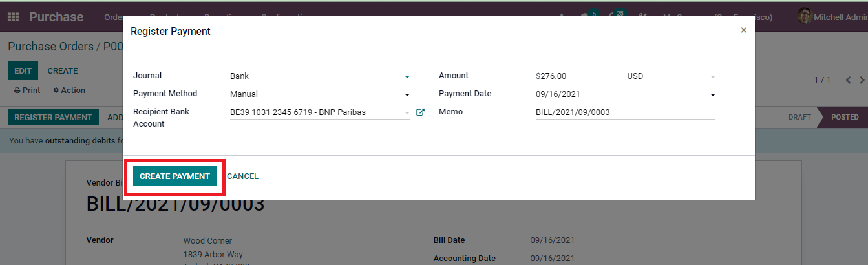Open Wood Corner vendor link
This screenshot has height=265, width=868.
point(207,241)
